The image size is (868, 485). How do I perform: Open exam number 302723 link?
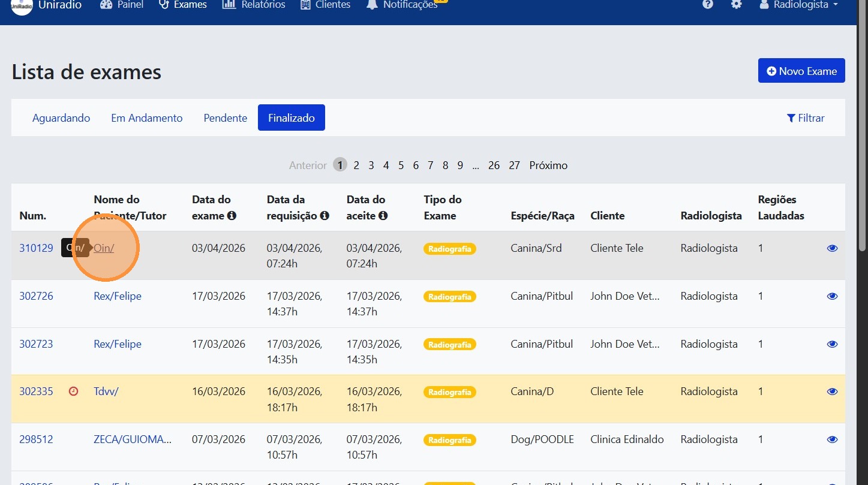click(x=36, y=344)
